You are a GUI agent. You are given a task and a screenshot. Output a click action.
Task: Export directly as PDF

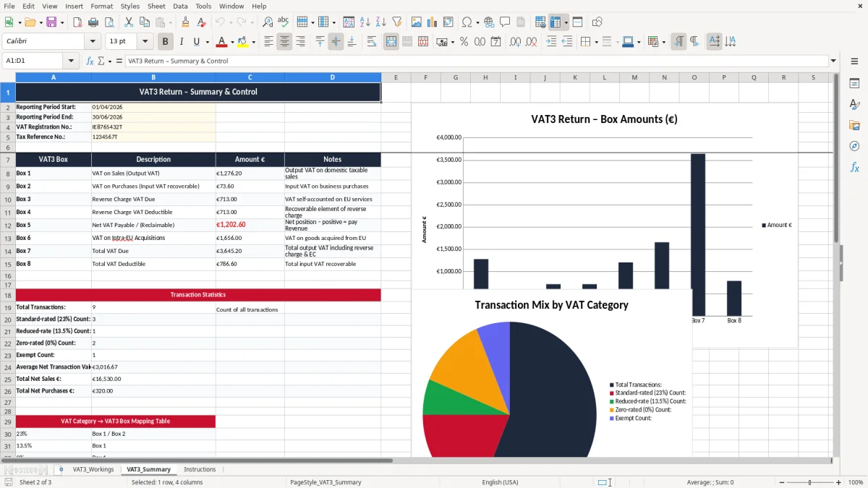click(x=77, y=22)
